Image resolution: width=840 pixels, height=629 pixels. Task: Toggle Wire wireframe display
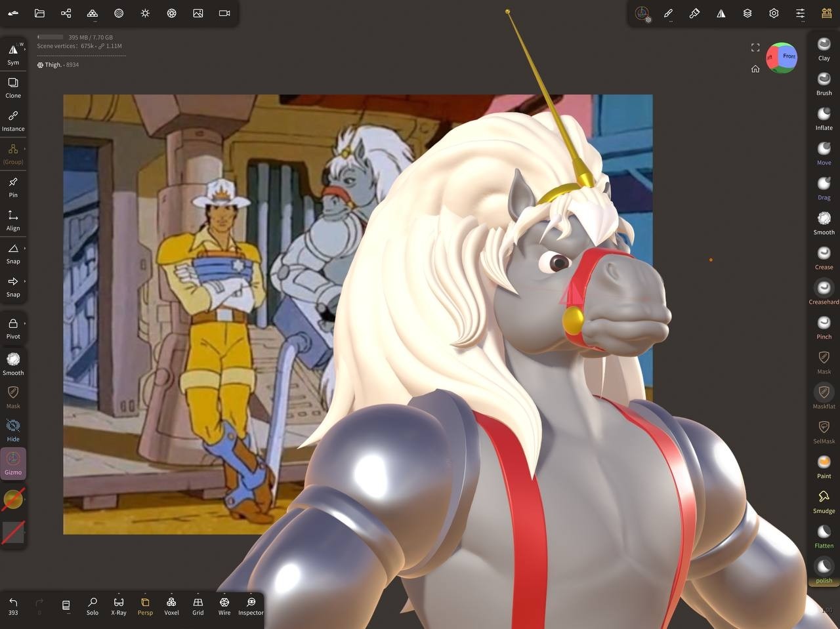pos(224,606)
